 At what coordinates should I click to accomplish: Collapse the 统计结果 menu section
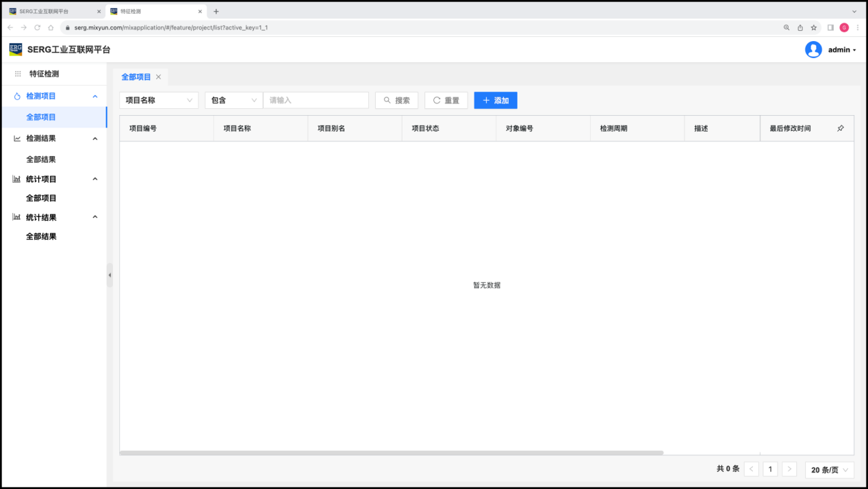[x=95, y=218]
